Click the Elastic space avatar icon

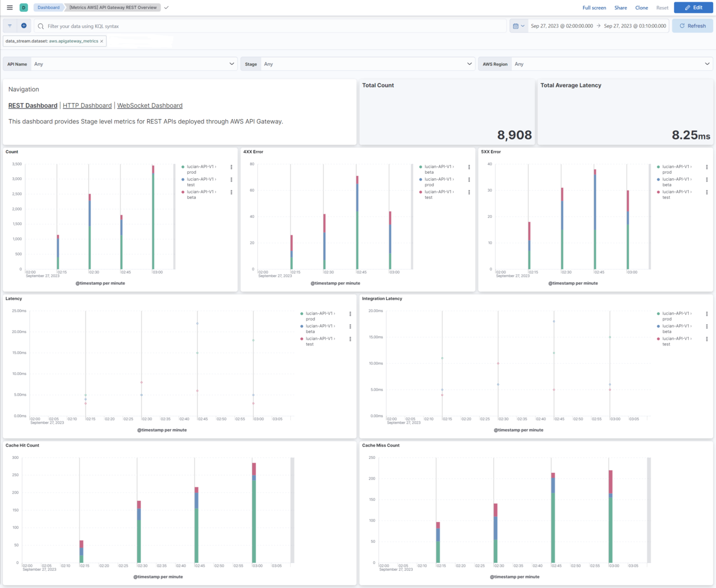(x=23, y=7)
